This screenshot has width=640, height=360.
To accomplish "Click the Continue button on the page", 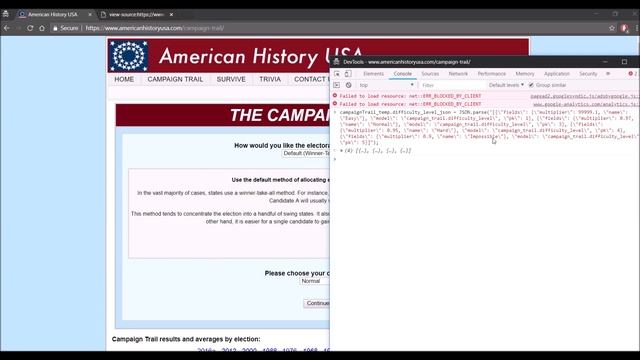I will pyautogui.click(x=317, y=303).
